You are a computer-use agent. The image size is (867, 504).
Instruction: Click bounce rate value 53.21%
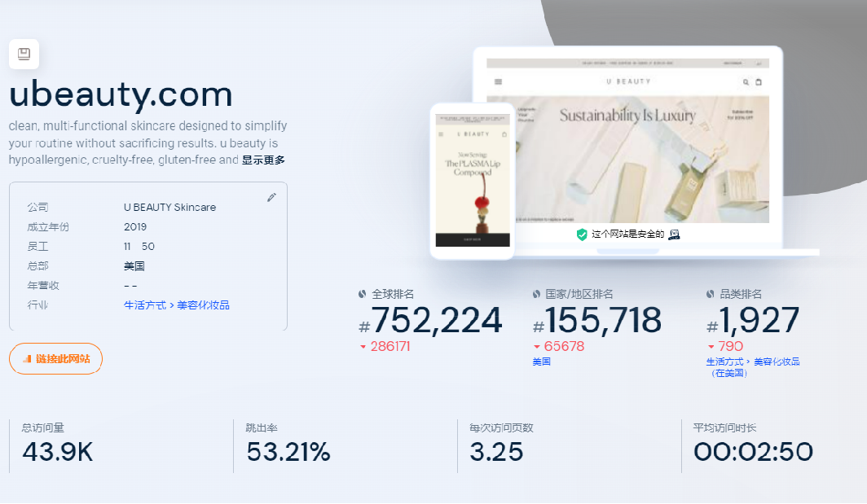click(288, 452)
